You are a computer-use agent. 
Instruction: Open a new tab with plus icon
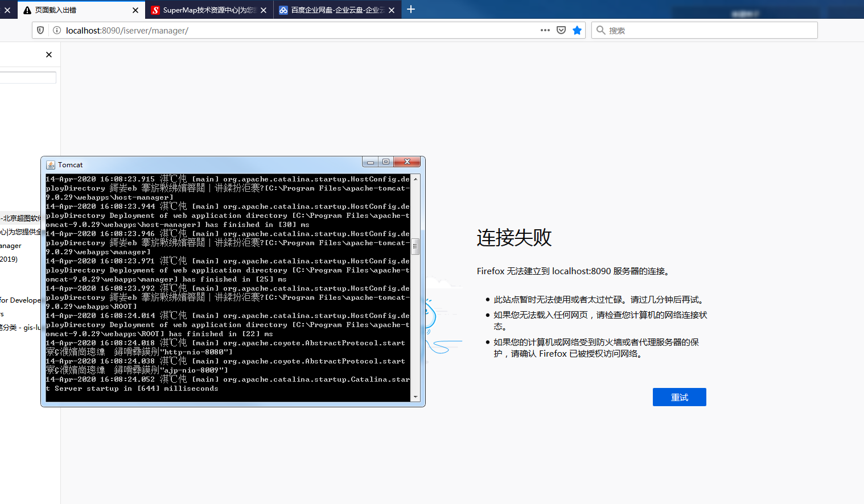point(411,9)
